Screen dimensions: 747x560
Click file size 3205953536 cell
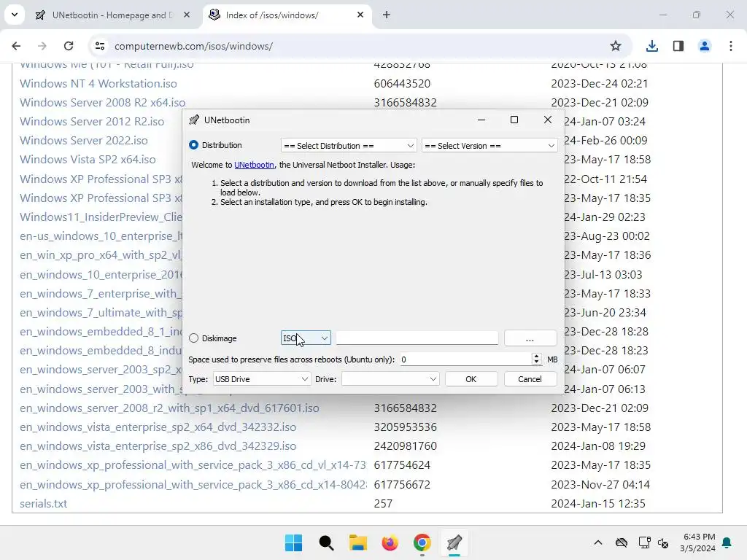(x=406, y=427)
